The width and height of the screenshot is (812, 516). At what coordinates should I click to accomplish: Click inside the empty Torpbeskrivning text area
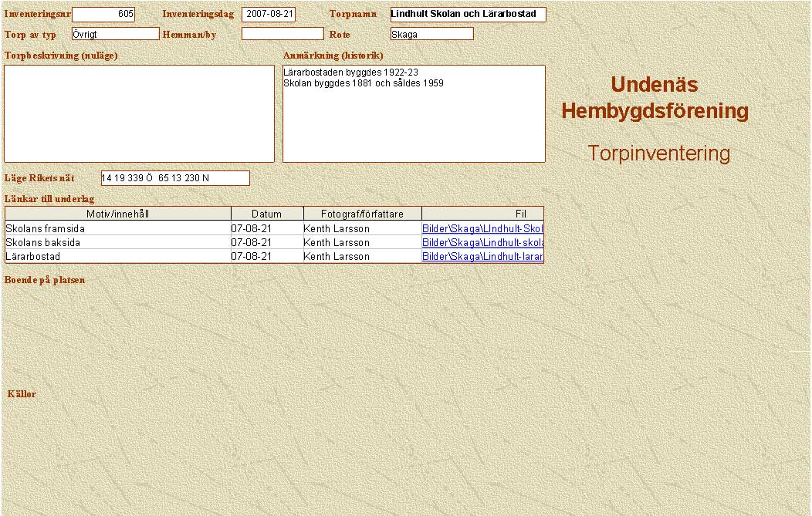pyautogui.click(x=139, y=113)
